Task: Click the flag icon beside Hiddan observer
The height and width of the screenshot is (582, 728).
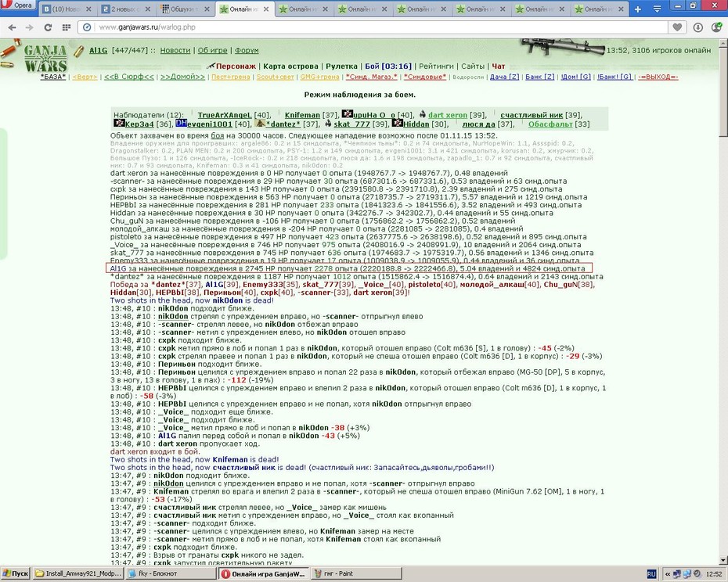Action: click(398, 123)
